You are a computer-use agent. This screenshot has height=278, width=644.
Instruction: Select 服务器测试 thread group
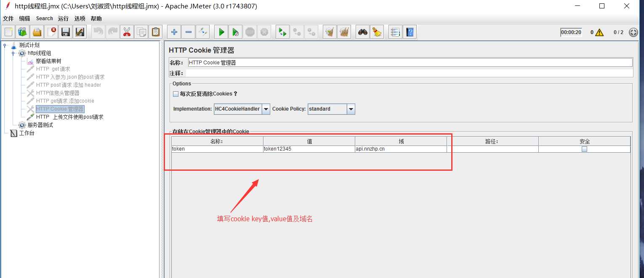(x=40, y=125)
